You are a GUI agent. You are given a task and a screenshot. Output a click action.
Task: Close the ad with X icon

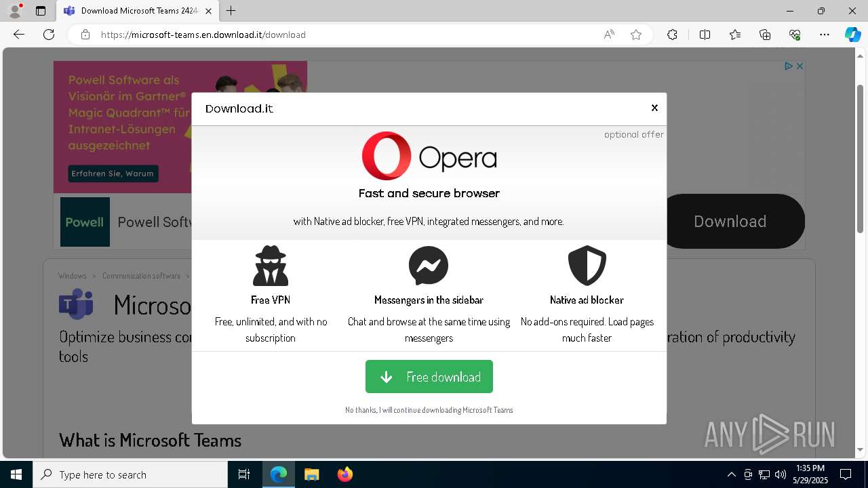(x=800, y=66)
